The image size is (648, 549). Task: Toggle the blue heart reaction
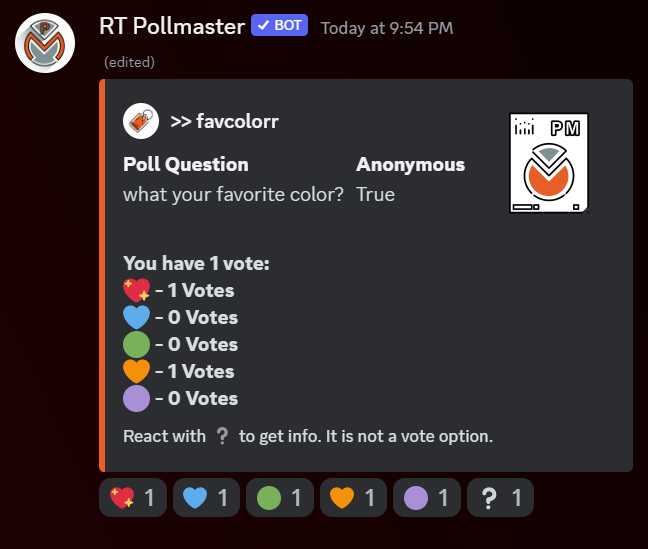[206, 497]
